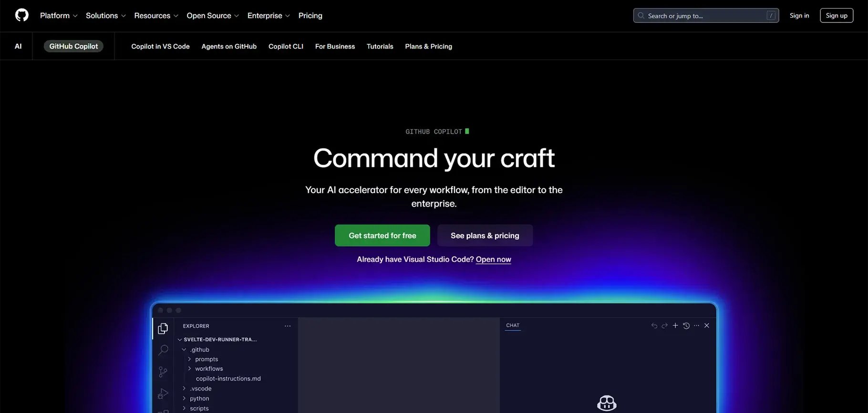Screen dimensions: 868x413
Task: Go to Copilot in VS Code
Action: click(160, 46)
